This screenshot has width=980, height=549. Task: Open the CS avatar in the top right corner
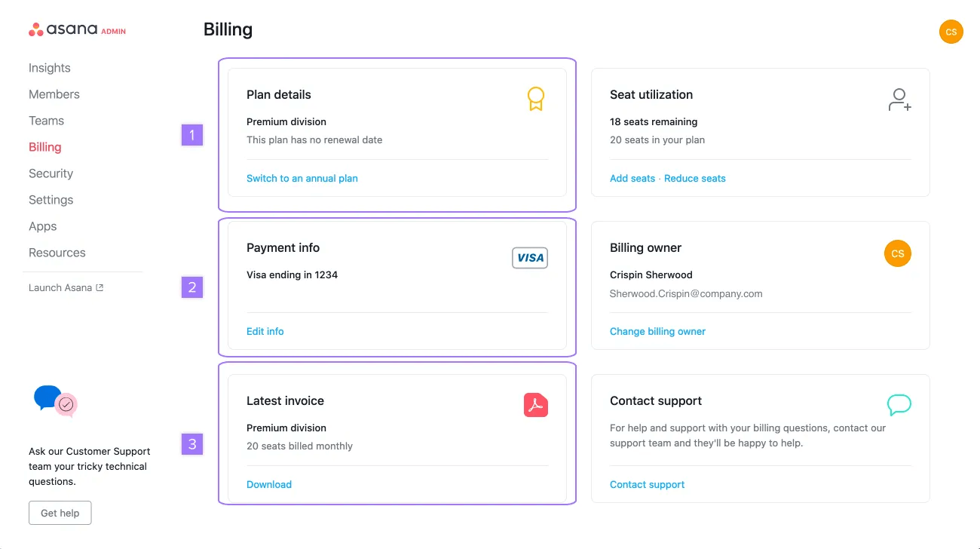click(x=951, y=32)
